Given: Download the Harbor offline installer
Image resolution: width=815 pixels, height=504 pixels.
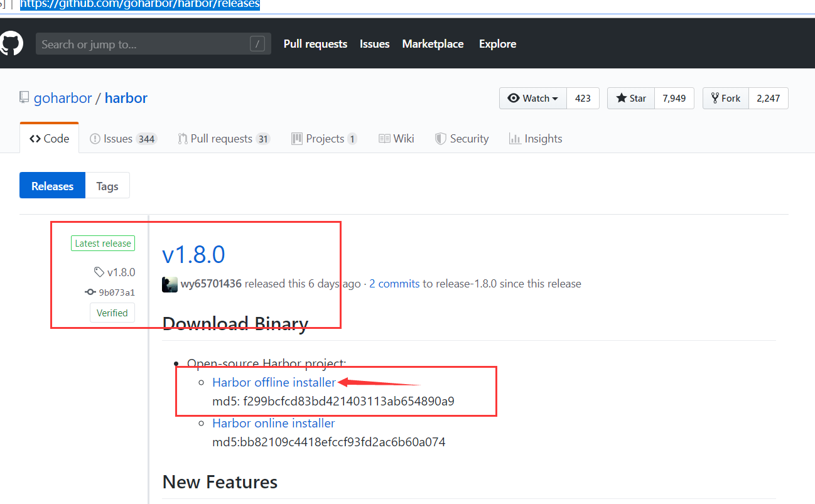Looking at the screenshot, I should 274,382.
